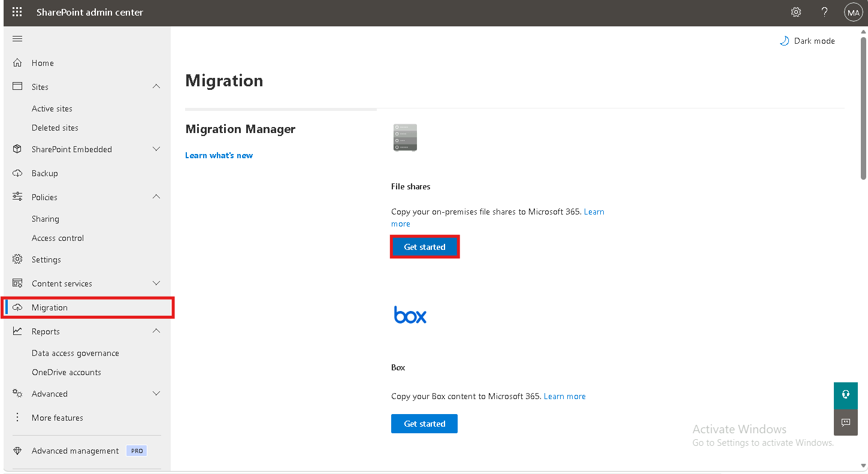
Task: Open the feedback chat floating button
Action: click(x=846, y=422)
